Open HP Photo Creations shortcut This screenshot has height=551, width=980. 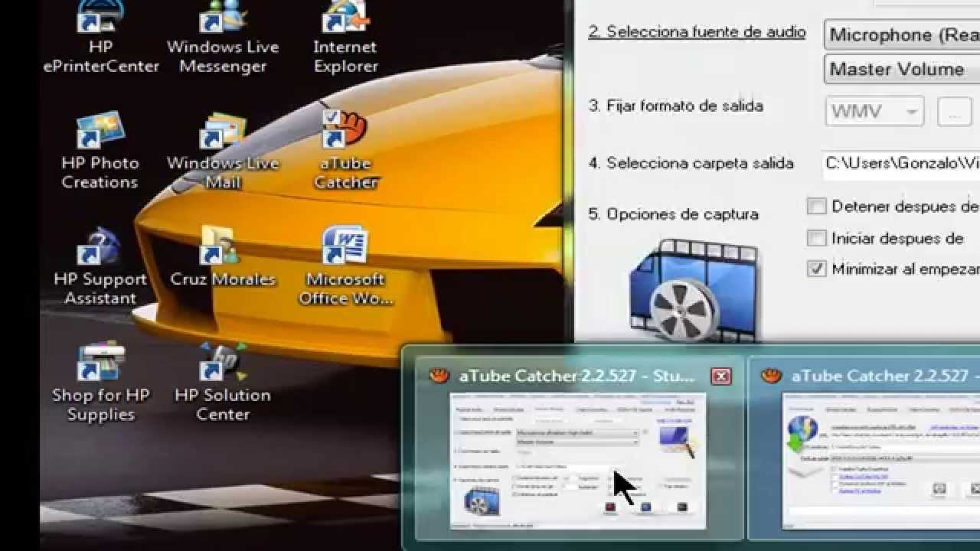pyautogui.click(x=100, y=152)
